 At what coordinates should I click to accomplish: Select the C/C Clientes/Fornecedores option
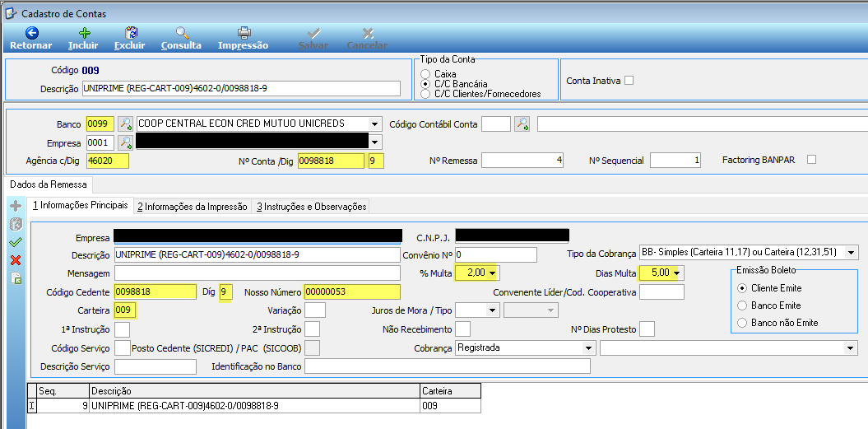425,94
